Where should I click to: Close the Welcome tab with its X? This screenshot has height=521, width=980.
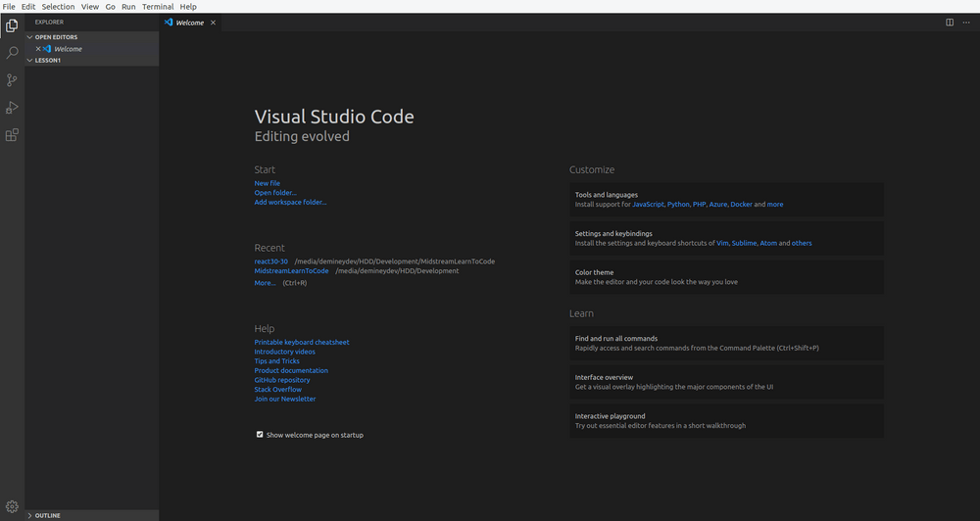coord(213,23)
